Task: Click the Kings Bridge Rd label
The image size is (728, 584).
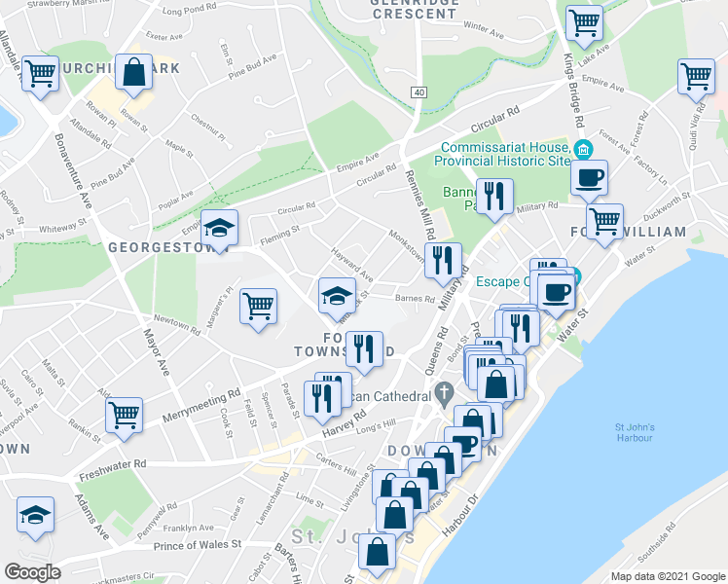Action: [x=573, y=91]
